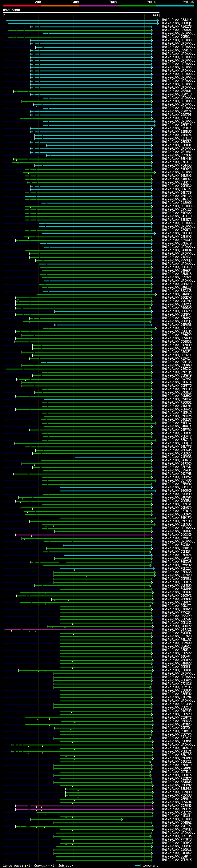197x868 pixels.
Task: Select hit label UniRef100_A7V284
Action: [177, 612]
